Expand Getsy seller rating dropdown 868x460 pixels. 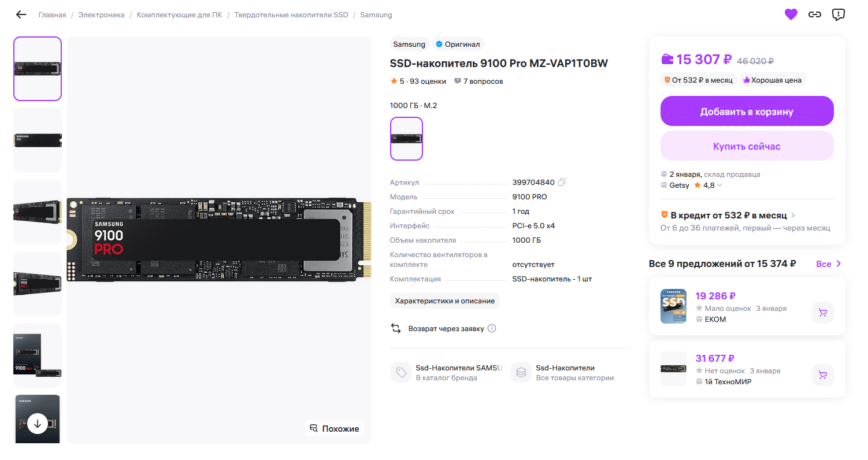click(719, 186)
